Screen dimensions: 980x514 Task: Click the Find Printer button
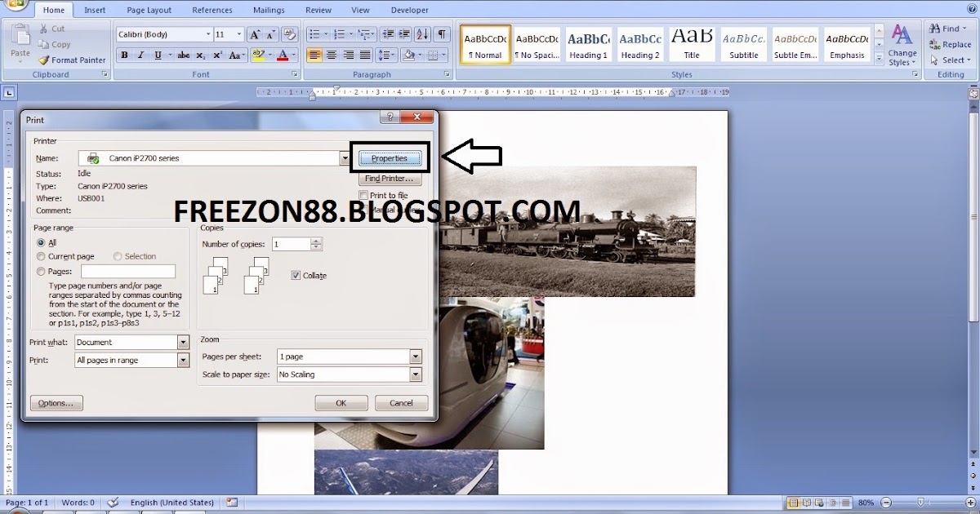(390, 179)
